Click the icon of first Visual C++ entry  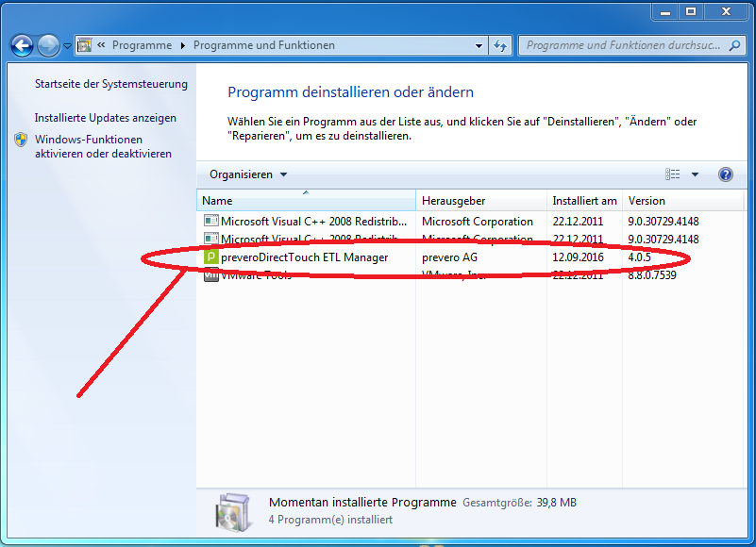210,221
